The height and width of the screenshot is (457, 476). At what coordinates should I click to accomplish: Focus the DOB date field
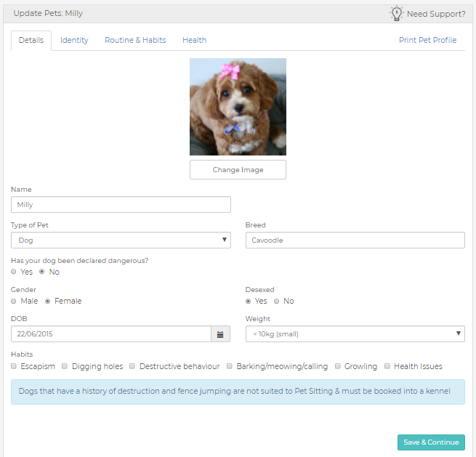[111, 334]
